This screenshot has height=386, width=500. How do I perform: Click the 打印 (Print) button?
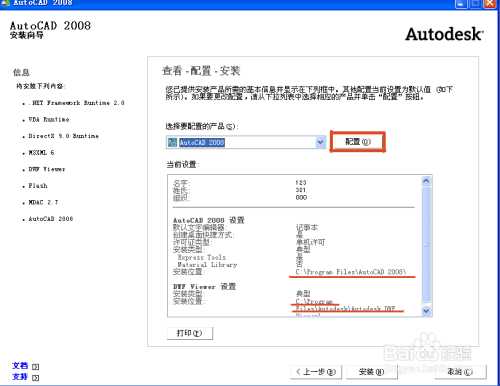tap(189, 333)
